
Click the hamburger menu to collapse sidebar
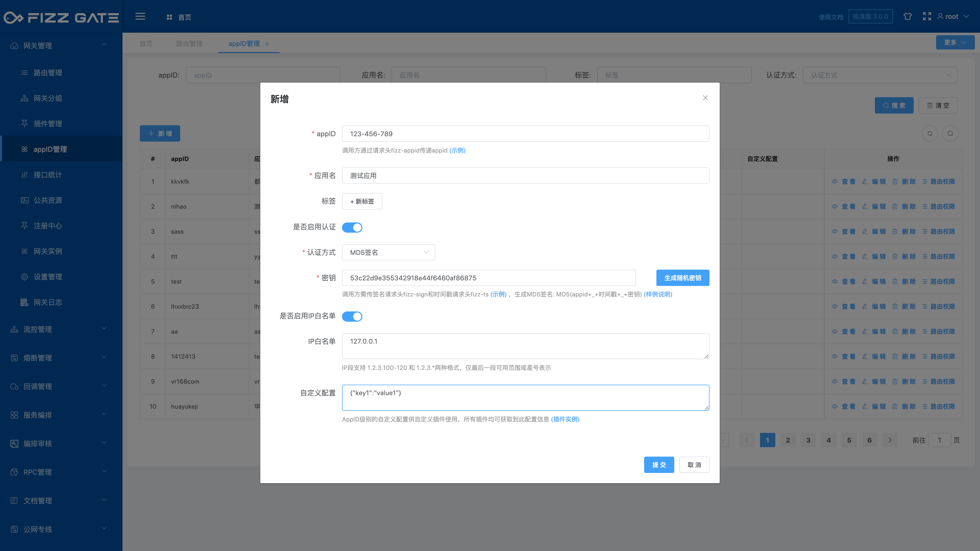(140, 16)
